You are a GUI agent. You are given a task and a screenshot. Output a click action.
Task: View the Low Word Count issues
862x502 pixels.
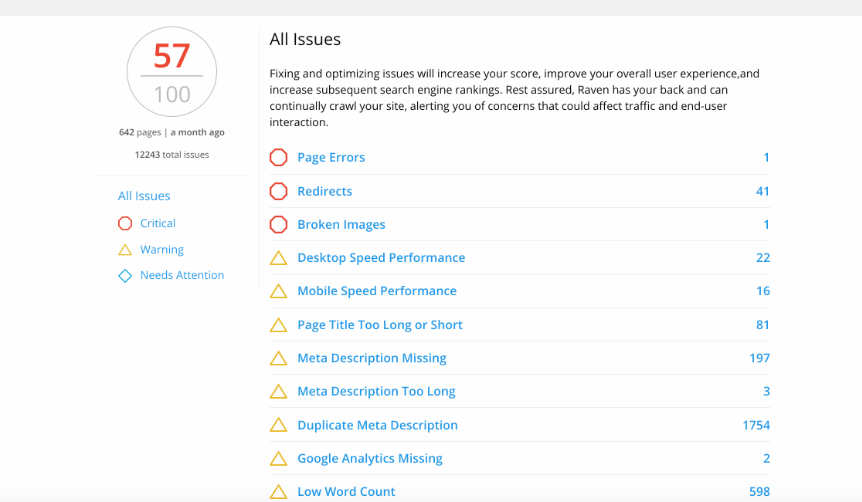point(346,492)
